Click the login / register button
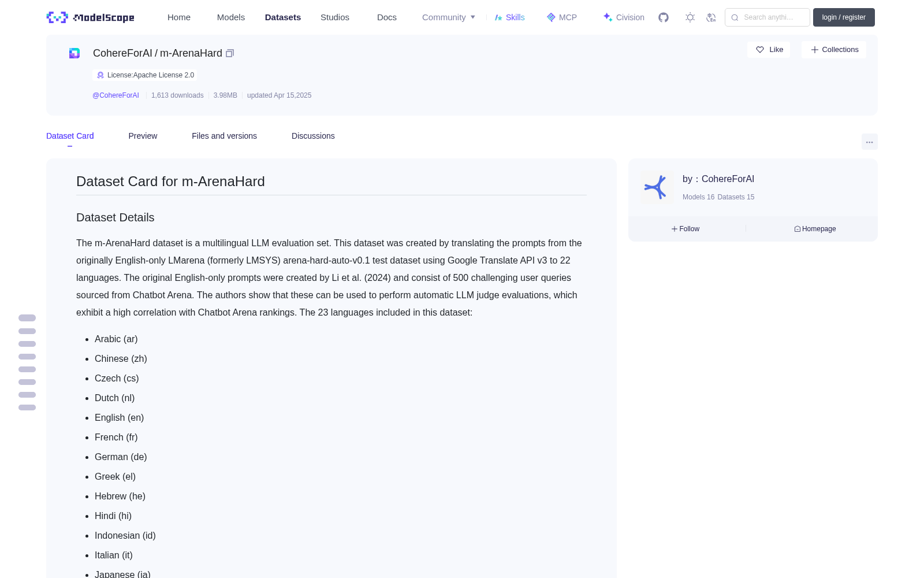This screenshot has height=578, width=924. pyautogui.click(x=844, y=17)
